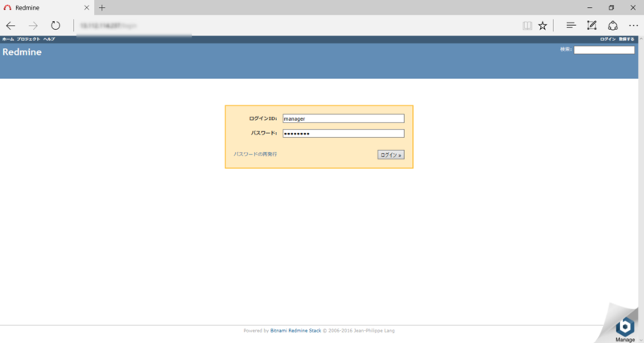Close the Redmine browser tab
Screen dimensions: 644x343
point(87,7)
